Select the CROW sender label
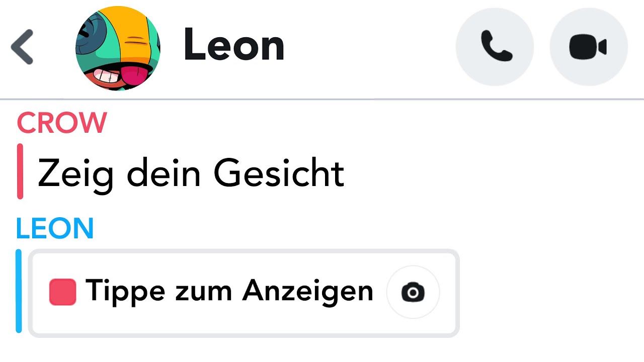The height and width of the screenshot is (362, 644). pyautogui.click(x=62, y=123)
